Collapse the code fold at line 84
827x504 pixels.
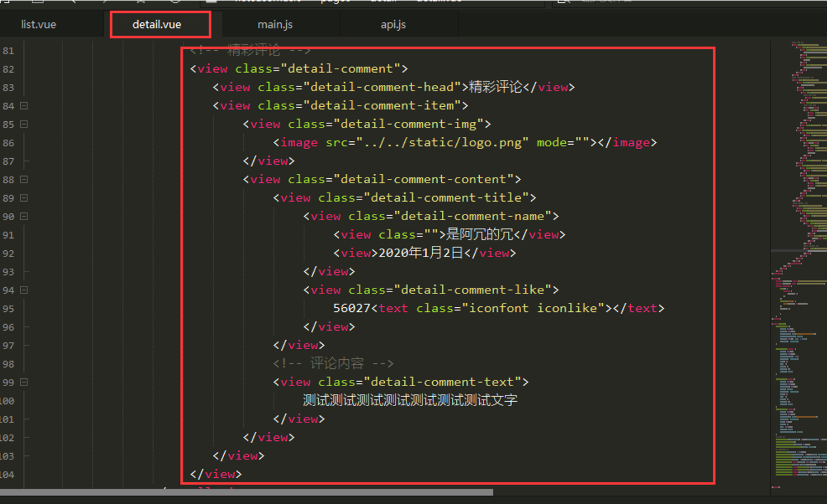(x=24, y=106)
